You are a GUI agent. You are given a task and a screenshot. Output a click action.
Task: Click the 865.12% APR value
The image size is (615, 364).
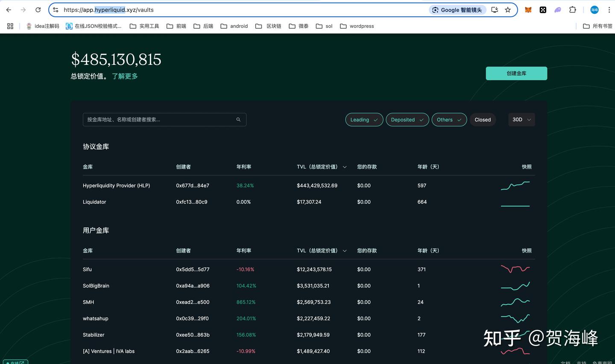pyautogui.click(x=246, y=302)
